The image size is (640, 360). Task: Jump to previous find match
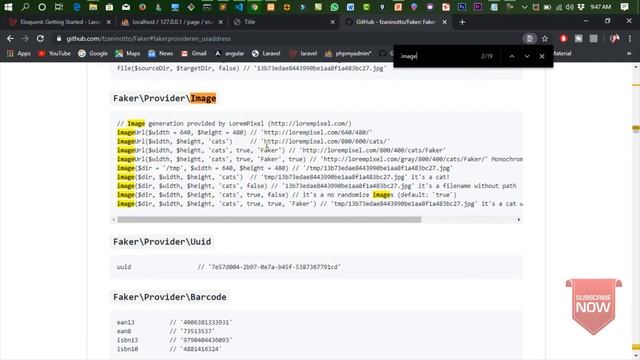coord(511,56)
